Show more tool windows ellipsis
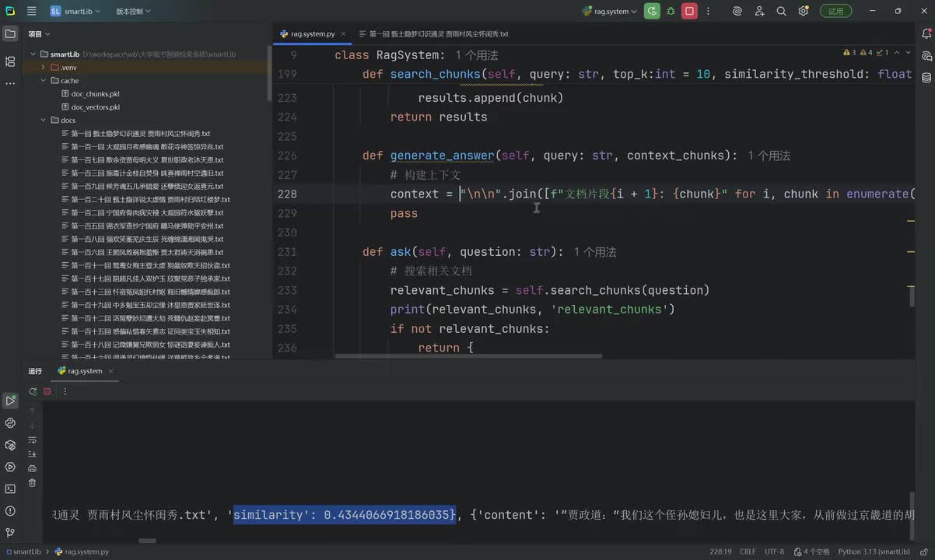 pyautogui.click(x=10, y=82)
